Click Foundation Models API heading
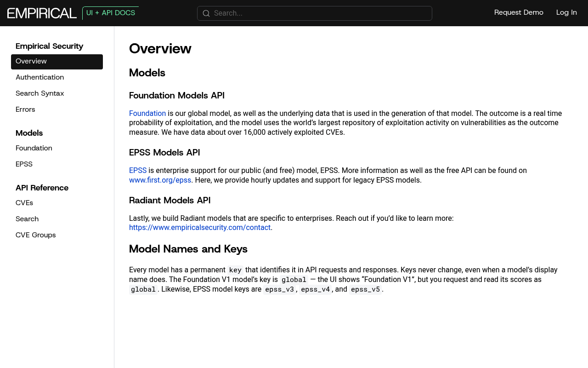Screen dimensions: 588x368 [177, 96]
